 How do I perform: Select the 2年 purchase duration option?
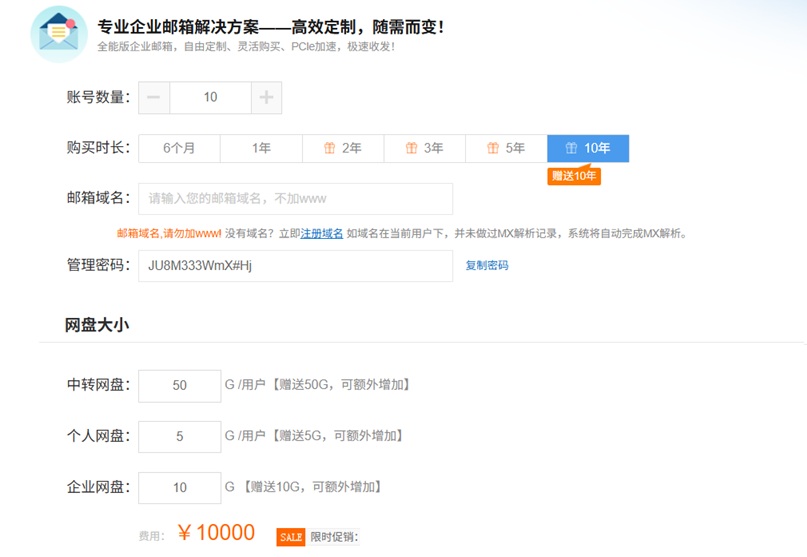[343, 148]
